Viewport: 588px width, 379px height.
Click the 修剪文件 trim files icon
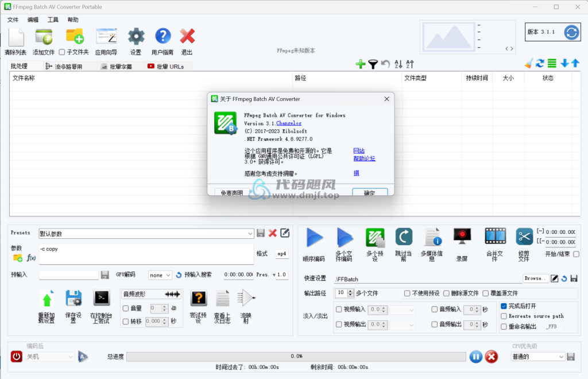click(x=524, y=237)
